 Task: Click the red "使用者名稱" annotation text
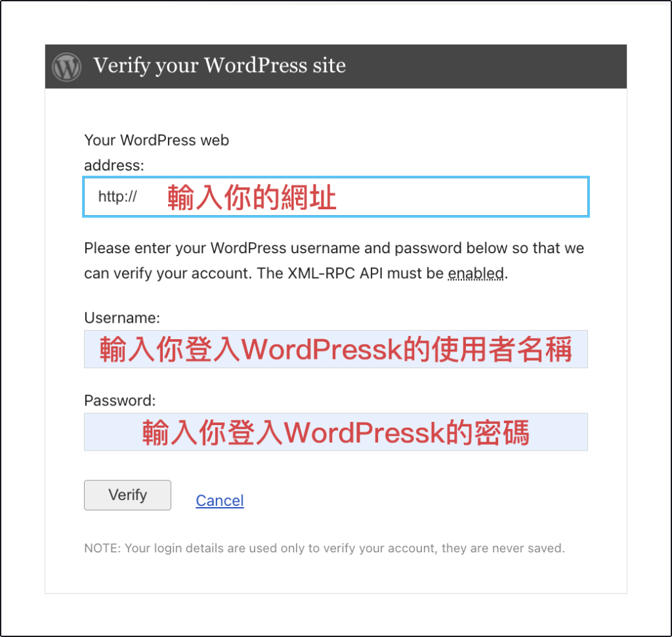tap(502, 350)
